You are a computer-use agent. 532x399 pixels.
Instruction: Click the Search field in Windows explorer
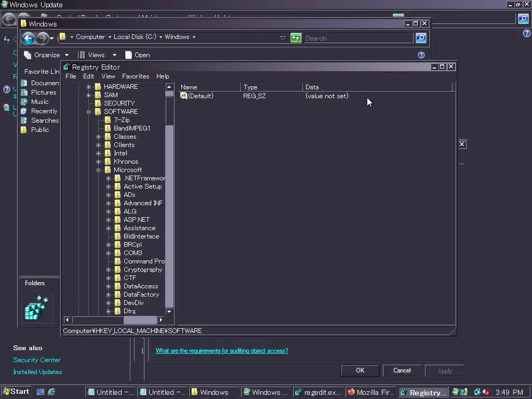pos(358,38)
